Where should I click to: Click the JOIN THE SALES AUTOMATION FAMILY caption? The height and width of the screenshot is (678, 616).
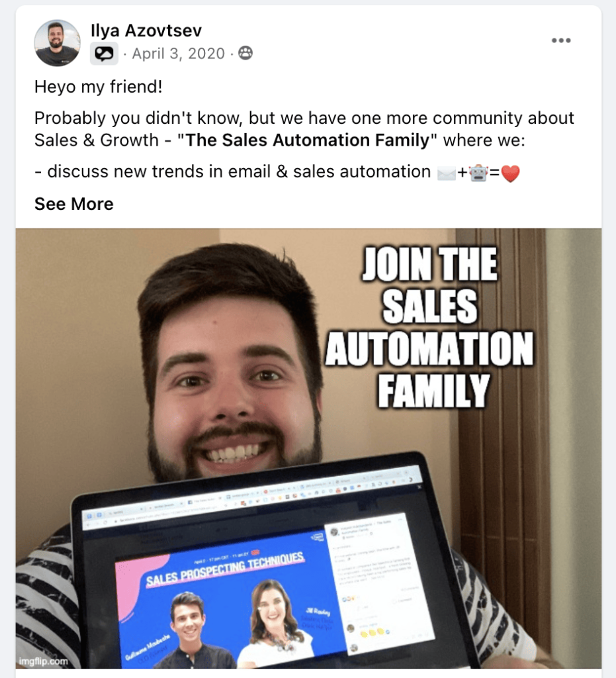(429, 327)
